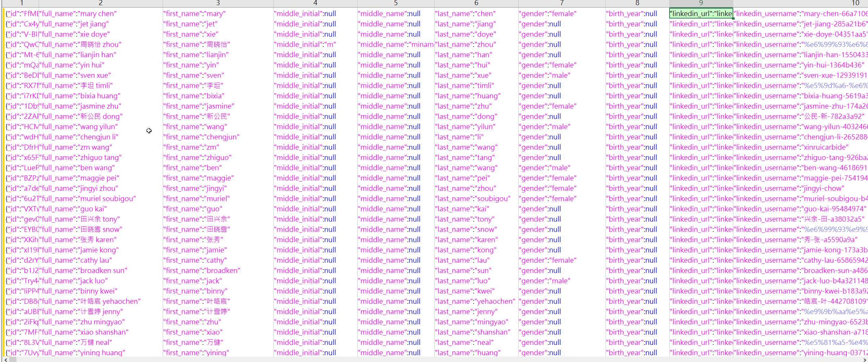
Task: Select column header 3
Action: [x=218, y=3]
